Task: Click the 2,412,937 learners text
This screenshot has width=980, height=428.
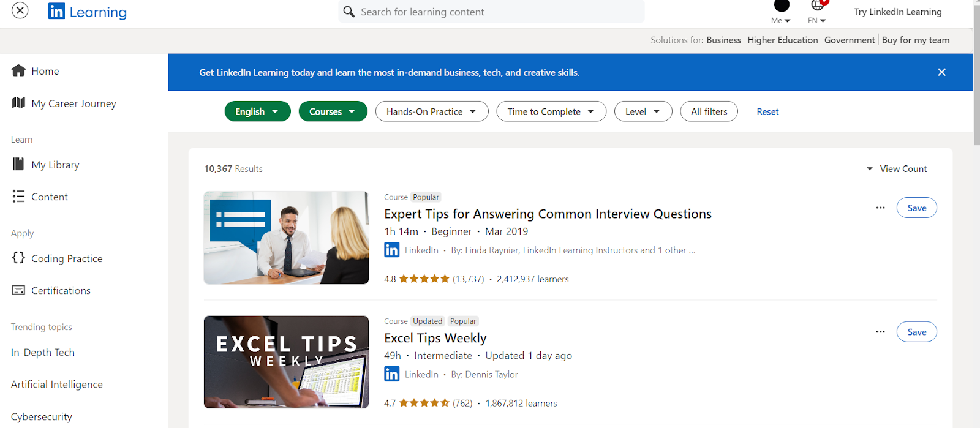Action: coord(532,279)
